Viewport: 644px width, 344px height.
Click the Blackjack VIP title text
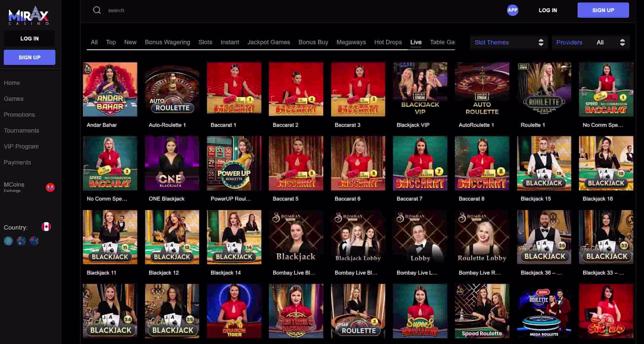click(413, 125)
